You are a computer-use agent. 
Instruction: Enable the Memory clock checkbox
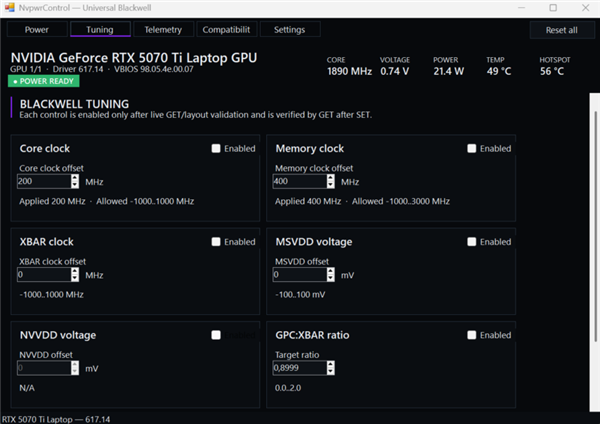tap(471, 148)
